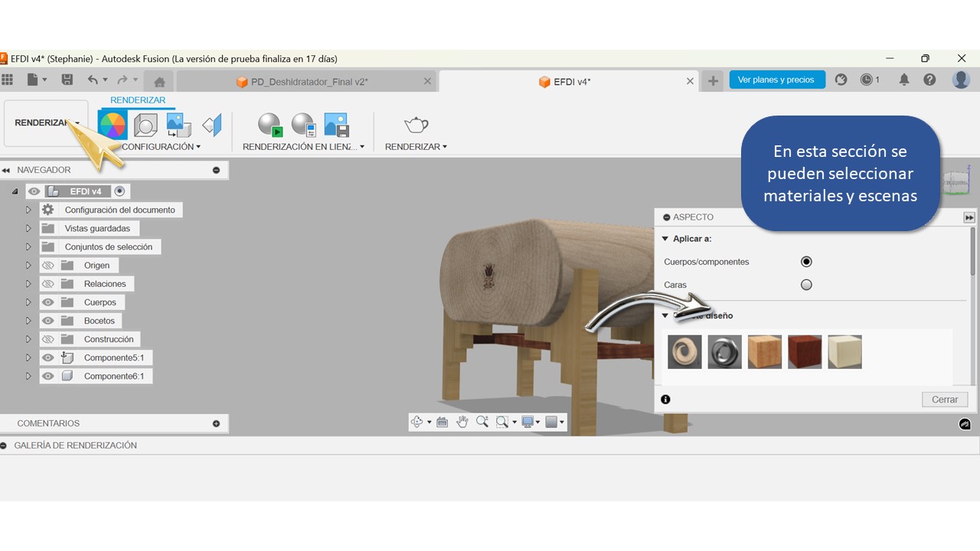The height and width of the screenshot is (551, 980).
Task: Select the Decal tool icon
Action: coord(178,125)
